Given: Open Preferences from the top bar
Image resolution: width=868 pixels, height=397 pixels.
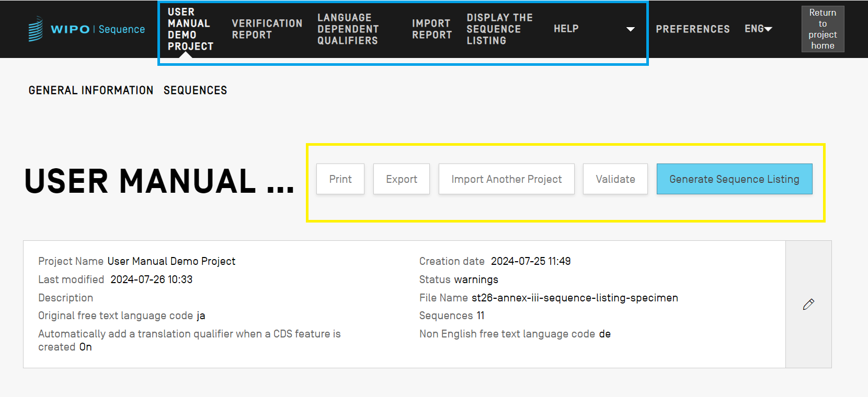Looking at the screenshot, I should pyautogui.click(x=692, y=29).
